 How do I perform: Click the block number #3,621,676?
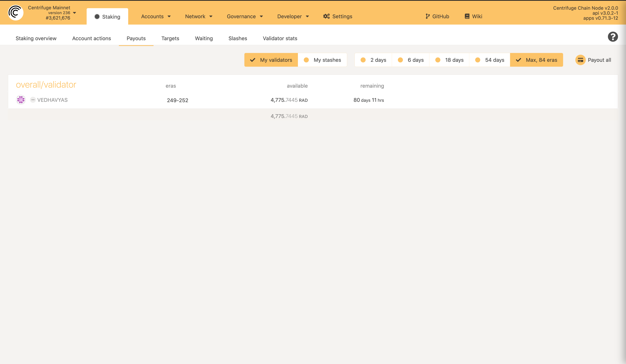tap(58, 18)
